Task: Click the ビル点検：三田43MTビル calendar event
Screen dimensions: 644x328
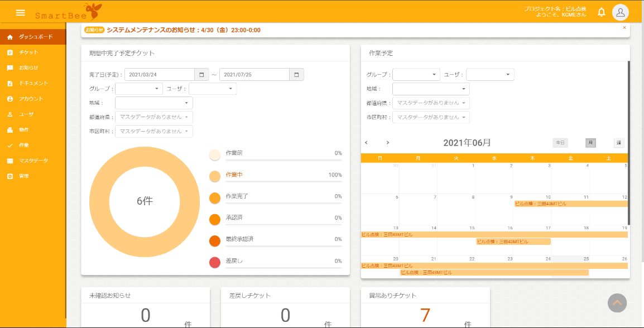Action: pyautogui.click(x=542, y=204)
